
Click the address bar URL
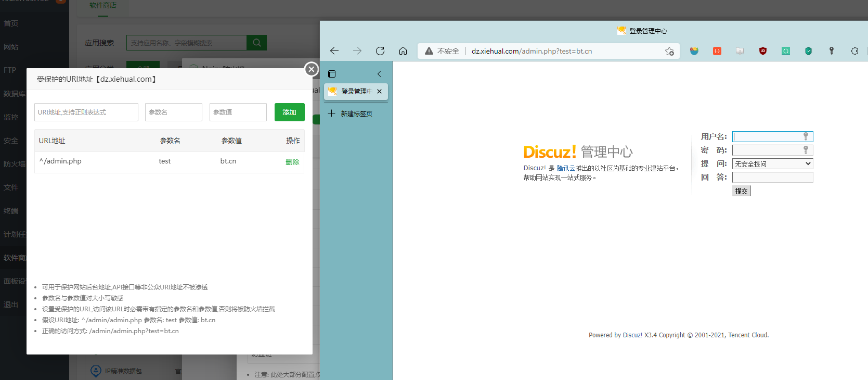pyautogui.click(x=532, y=51)
